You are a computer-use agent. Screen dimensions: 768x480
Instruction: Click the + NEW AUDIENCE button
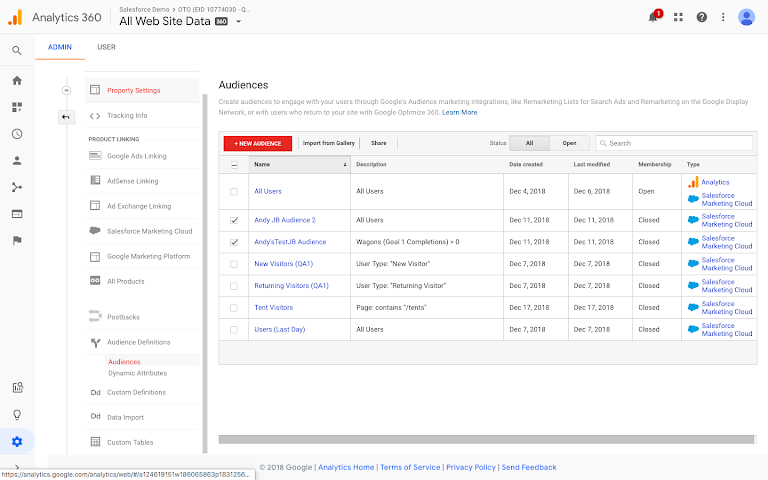tap(258, 144)
